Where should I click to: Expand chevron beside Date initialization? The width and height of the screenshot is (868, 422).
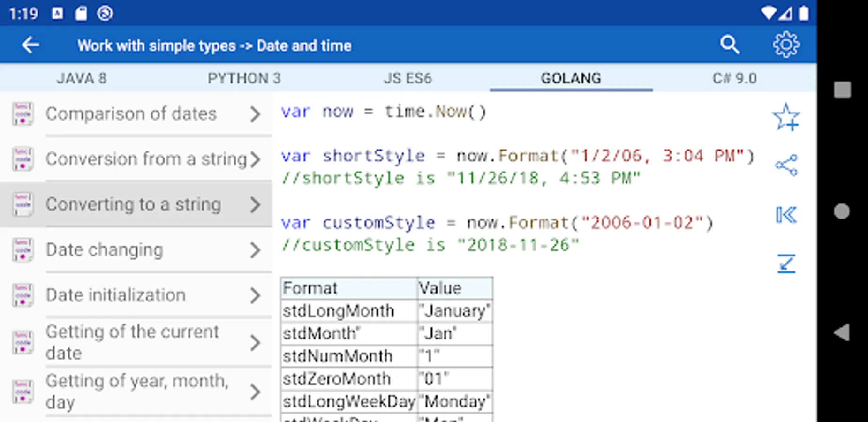pyautogui.click(x=255, y=295)
